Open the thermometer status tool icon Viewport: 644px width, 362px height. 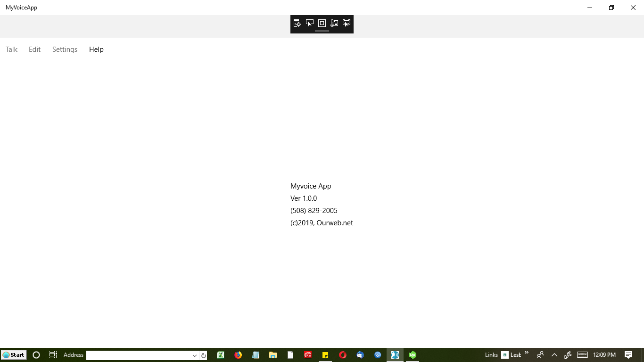[x=334, y=23]
